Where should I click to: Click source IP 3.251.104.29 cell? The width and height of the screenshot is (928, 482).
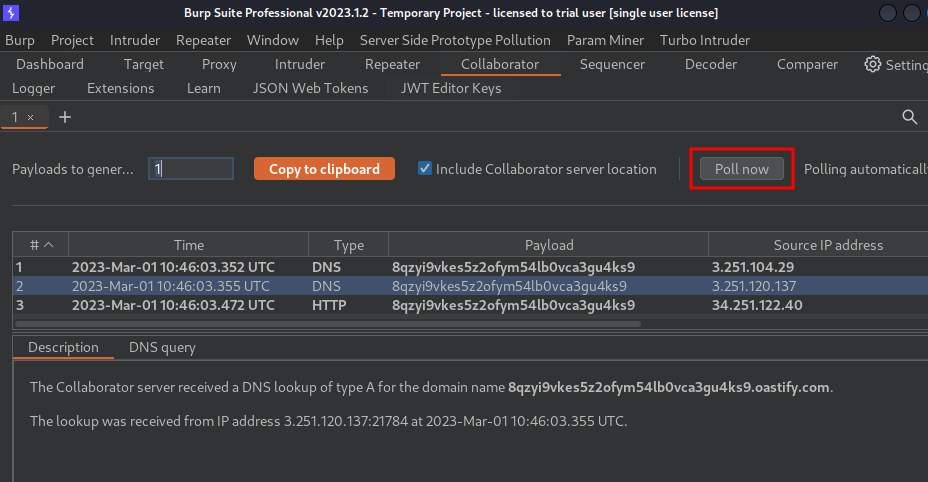[x=753, y=267]
